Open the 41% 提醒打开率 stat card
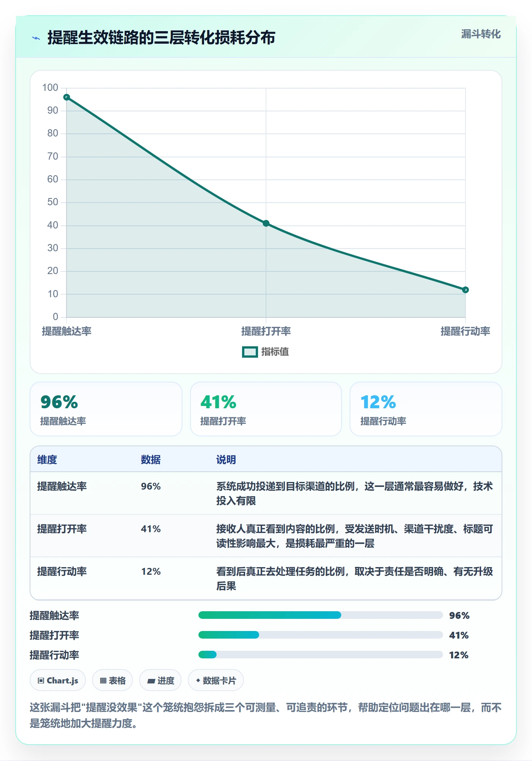The image size is (532, 761). click(x=266, y=409)
